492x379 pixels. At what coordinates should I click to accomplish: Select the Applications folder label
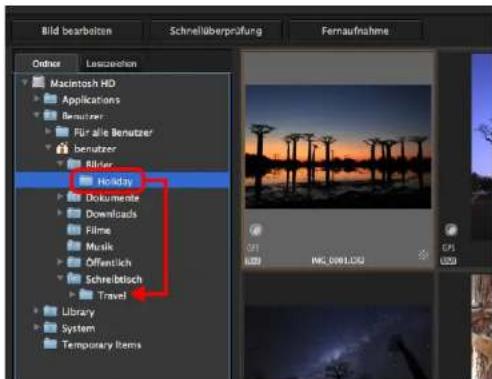coord(91,100)
